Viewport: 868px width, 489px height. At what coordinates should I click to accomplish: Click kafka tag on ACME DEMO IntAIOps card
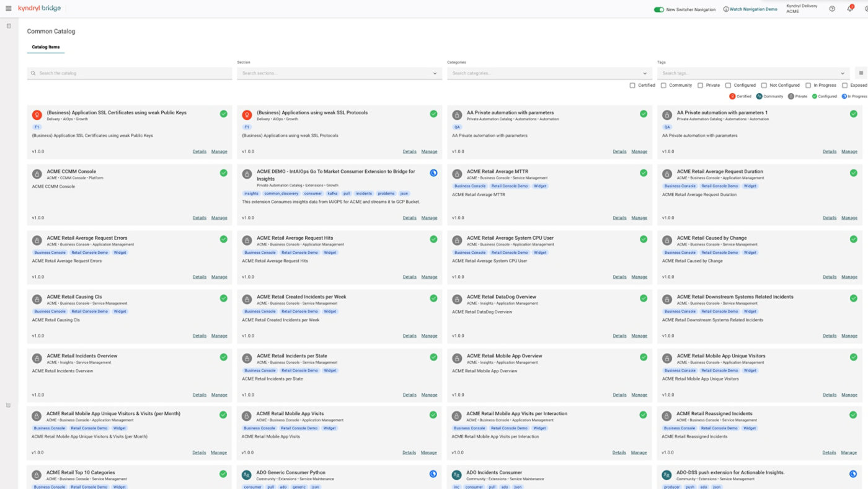332,194
